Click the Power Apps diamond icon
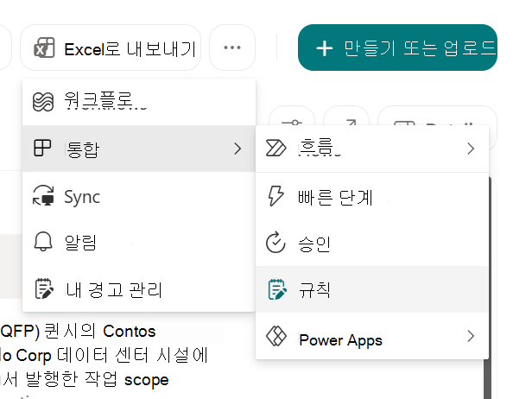Screen dimensions: 532x399 276,336
